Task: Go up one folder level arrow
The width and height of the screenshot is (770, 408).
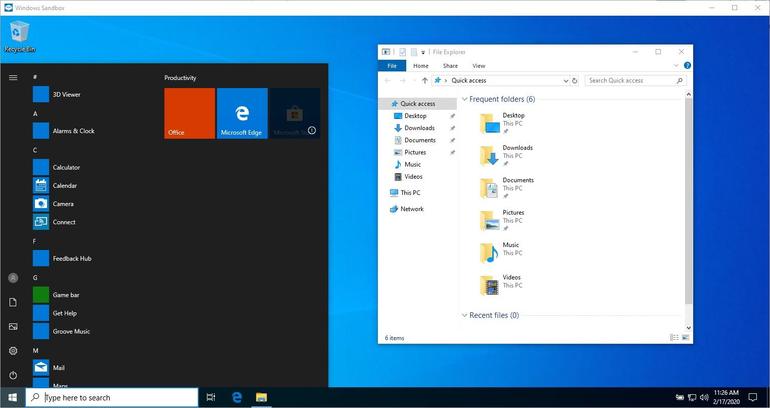Action: click(425, 81)
